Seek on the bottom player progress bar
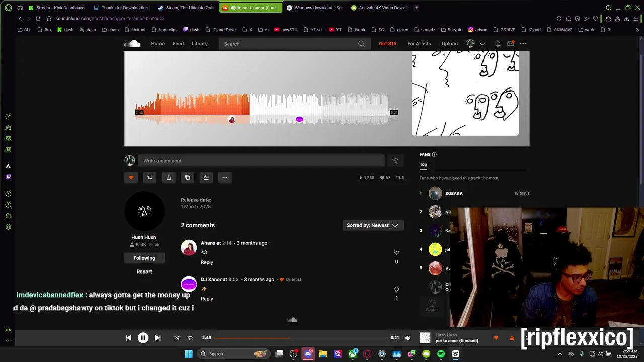 click(x=301, y=338)
